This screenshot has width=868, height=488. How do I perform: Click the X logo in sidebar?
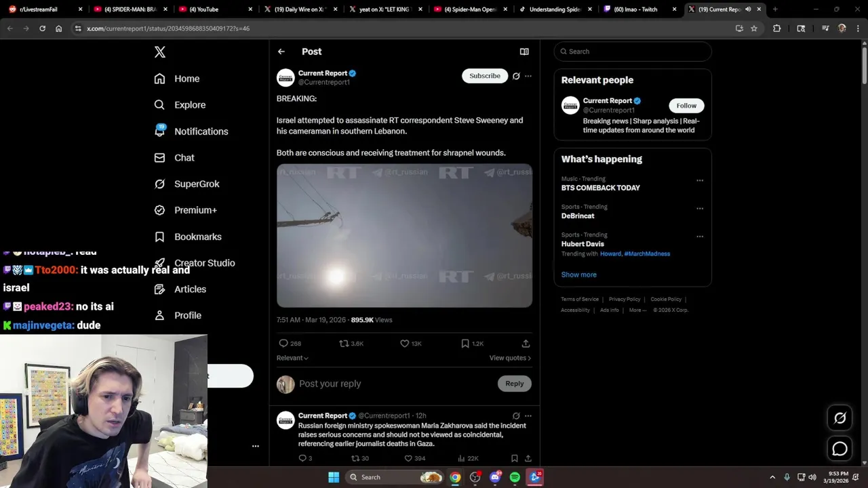[x=160, y=52]
